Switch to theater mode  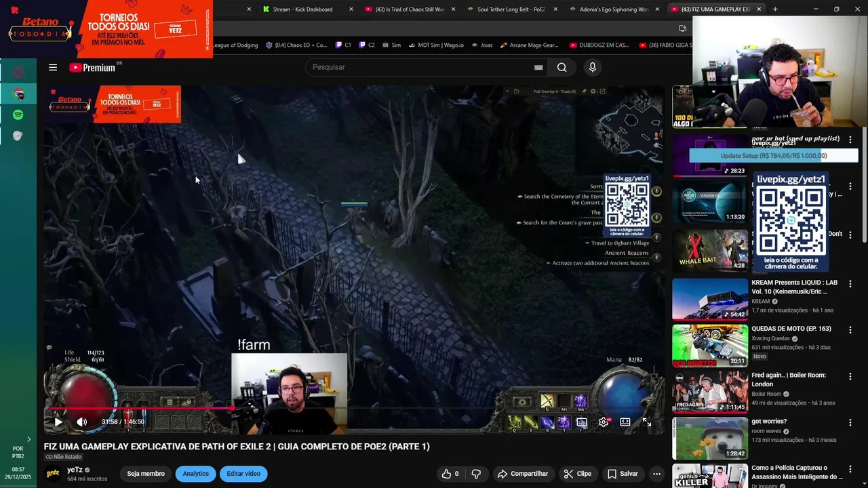(x=625, y=422)
